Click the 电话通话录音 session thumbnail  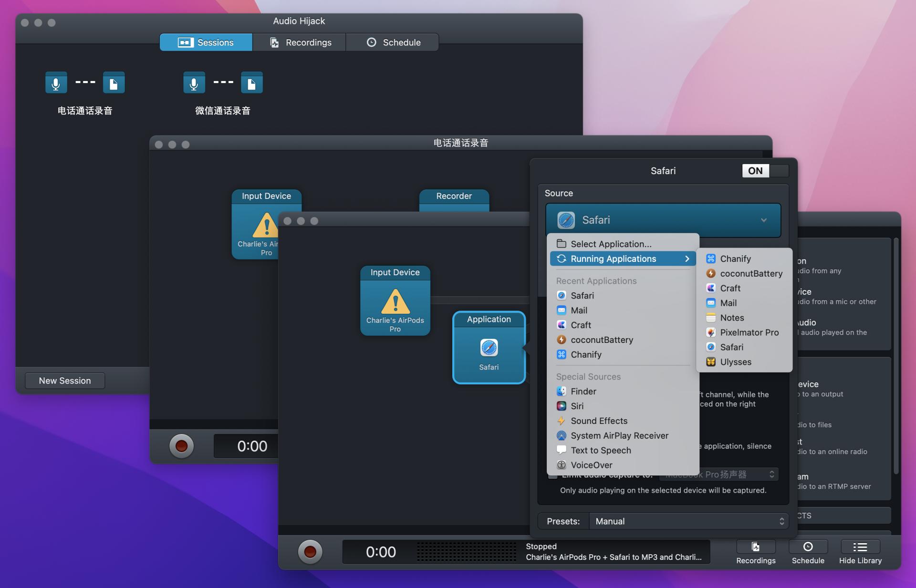(x=85, y=84)
